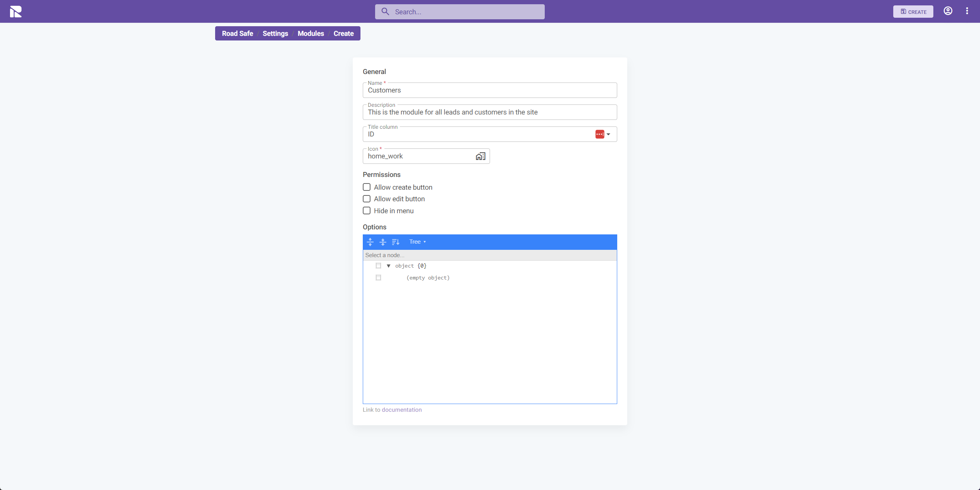The height and width of the screenshot is (490, 980).
Task: Click the Title column dropdown arrow
Action: (610, 134)
